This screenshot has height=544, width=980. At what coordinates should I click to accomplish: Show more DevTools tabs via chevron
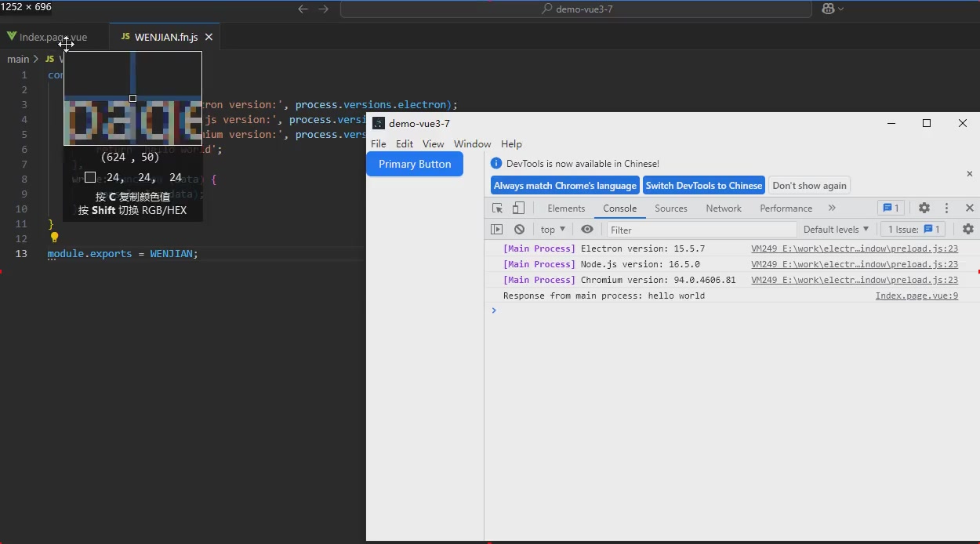[x=832, y=209]
